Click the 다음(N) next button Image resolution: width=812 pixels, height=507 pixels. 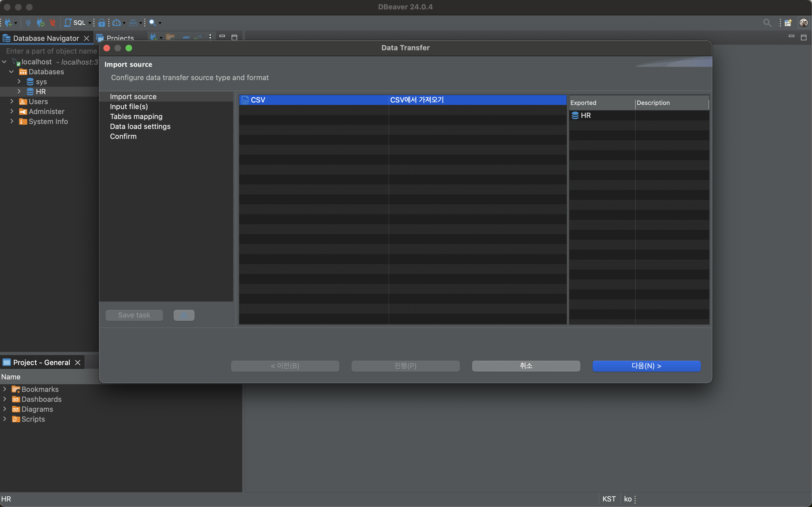(646, 366)
